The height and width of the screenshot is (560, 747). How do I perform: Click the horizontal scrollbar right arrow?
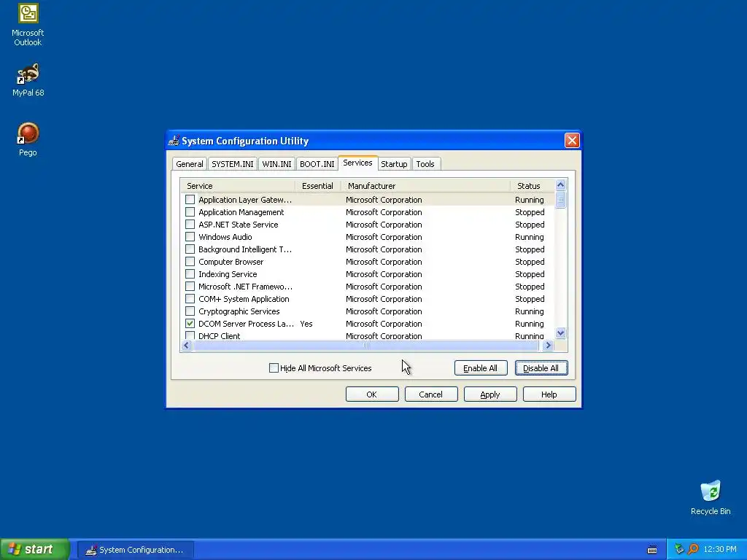coord(549,345)
